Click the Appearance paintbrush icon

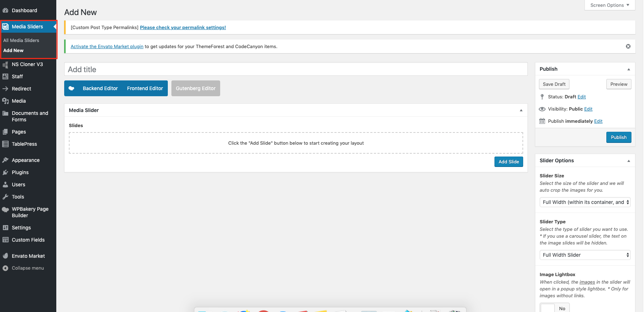[5, 160]
